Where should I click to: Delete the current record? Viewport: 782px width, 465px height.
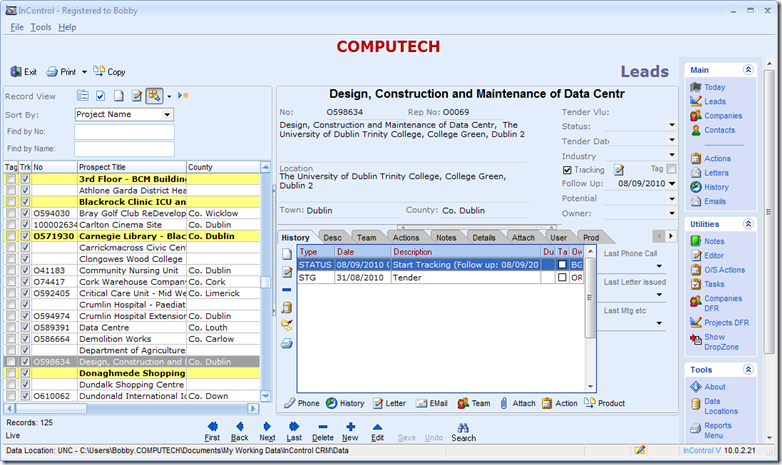tap(323, 432)
